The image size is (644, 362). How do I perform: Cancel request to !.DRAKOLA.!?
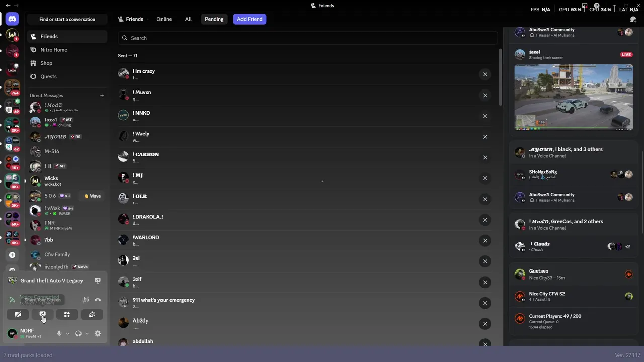click(485, 220)
